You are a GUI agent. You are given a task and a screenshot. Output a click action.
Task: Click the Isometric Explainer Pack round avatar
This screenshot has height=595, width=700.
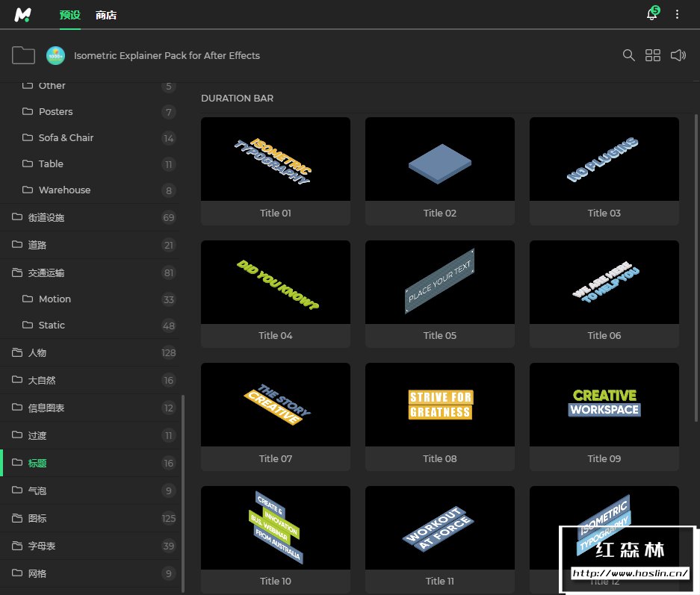[56, 56]
